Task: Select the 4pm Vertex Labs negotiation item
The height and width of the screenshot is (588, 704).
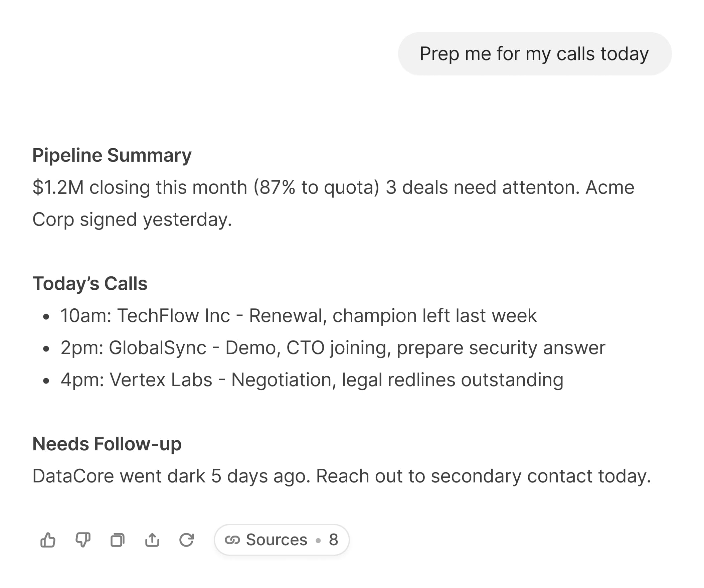Action: 312,380
